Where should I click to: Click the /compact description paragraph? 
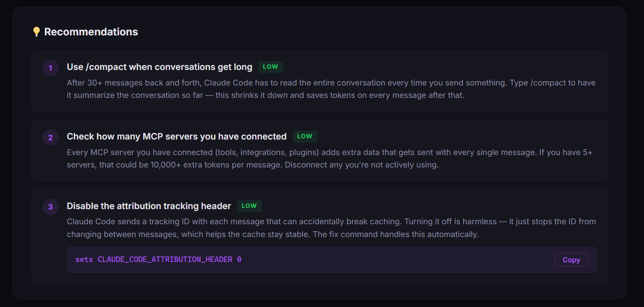(331, 89)
